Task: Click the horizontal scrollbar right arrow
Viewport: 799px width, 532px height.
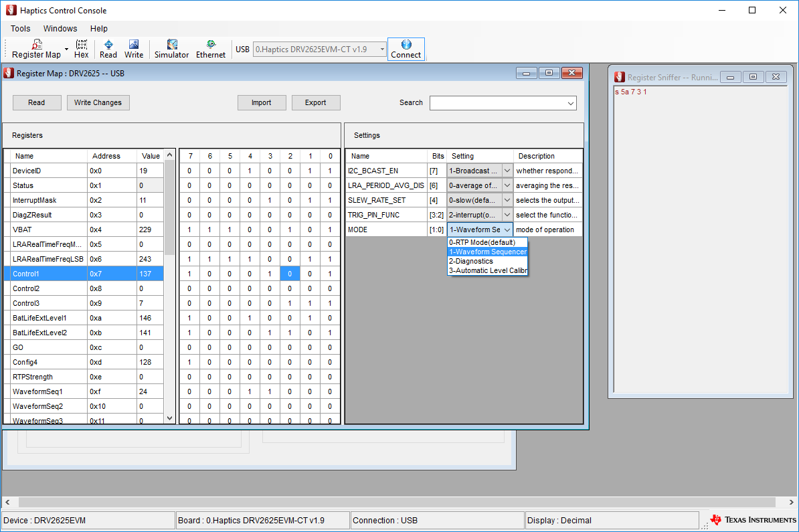Action: tap(792, 502)
